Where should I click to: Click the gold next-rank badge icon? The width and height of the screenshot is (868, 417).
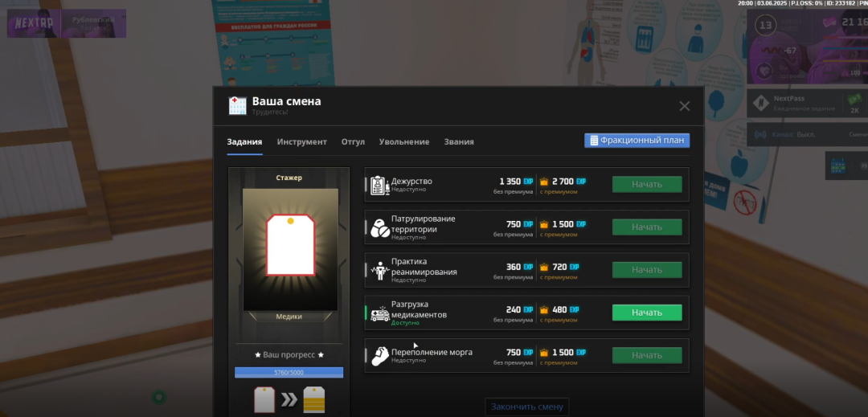314,399
